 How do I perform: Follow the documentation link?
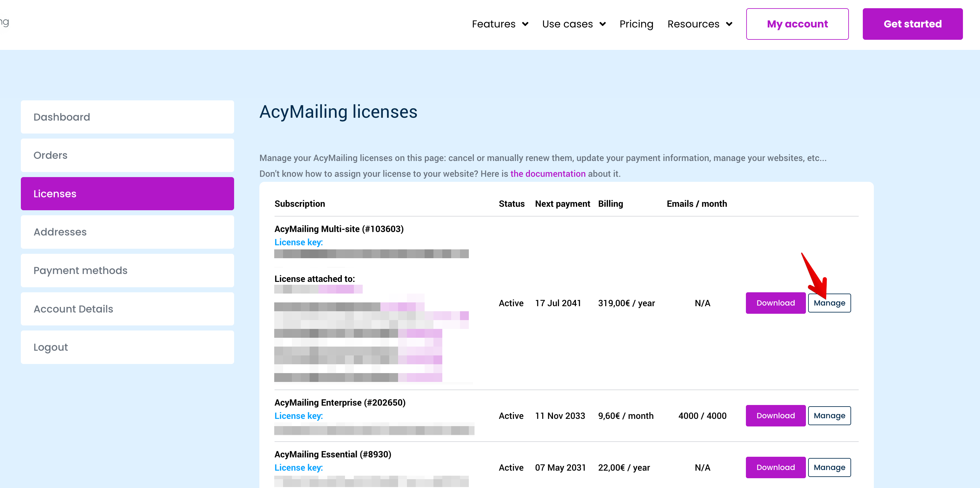pos(547,174)
